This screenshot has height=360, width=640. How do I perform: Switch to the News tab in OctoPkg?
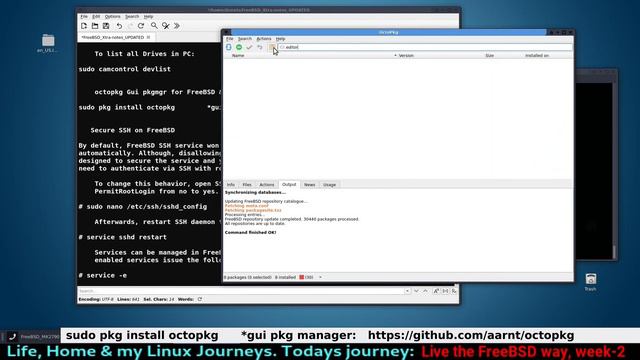[309, 185]
